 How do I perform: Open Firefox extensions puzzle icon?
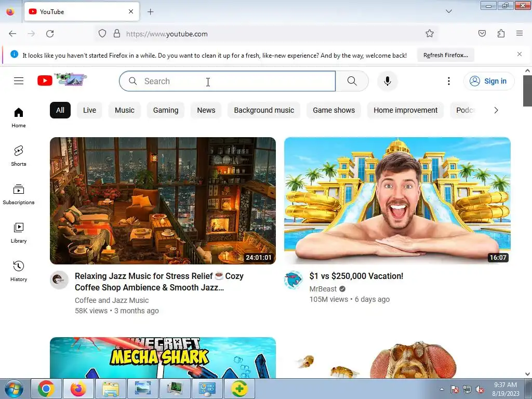[501, 34]
